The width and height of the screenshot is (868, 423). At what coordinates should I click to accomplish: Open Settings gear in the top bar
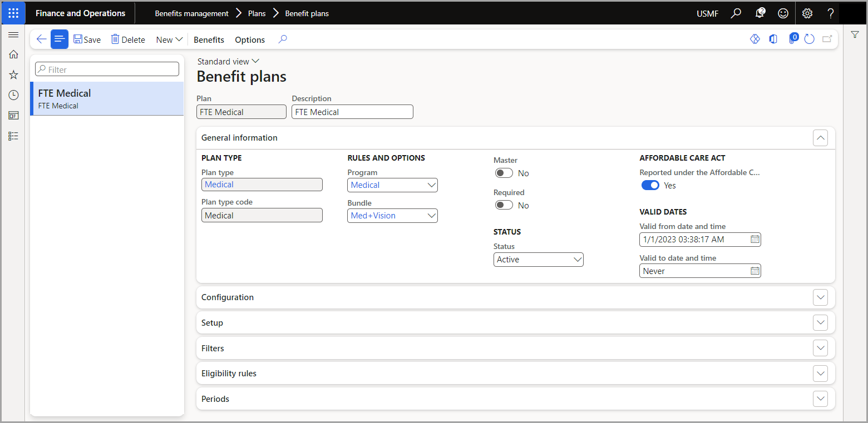(x=807, y=13)
